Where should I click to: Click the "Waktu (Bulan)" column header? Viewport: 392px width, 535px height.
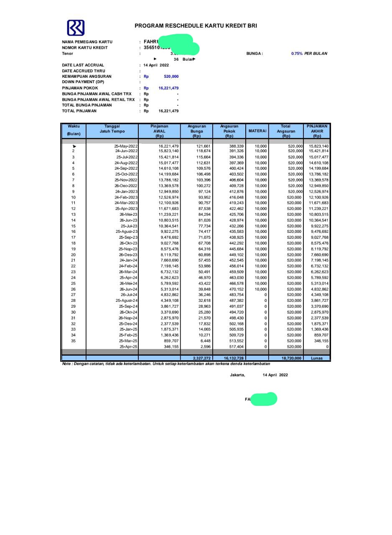pos(74,131)
